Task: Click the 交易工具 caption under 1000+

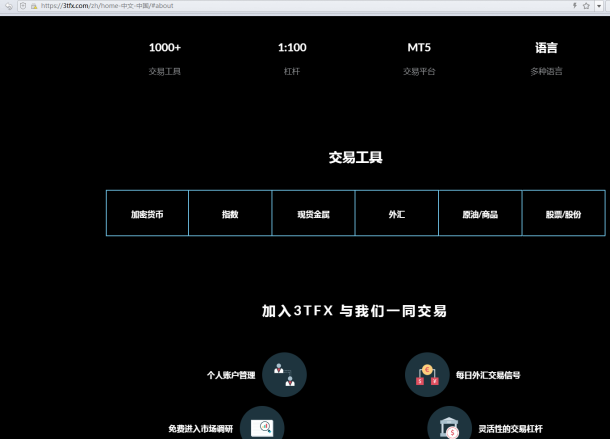Action: pos(165,71)
